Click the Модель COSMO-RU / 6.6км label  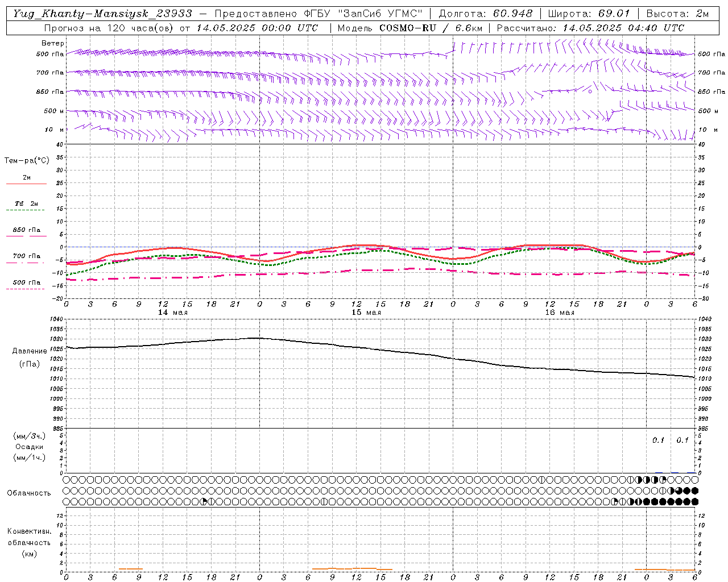[409, 28]
